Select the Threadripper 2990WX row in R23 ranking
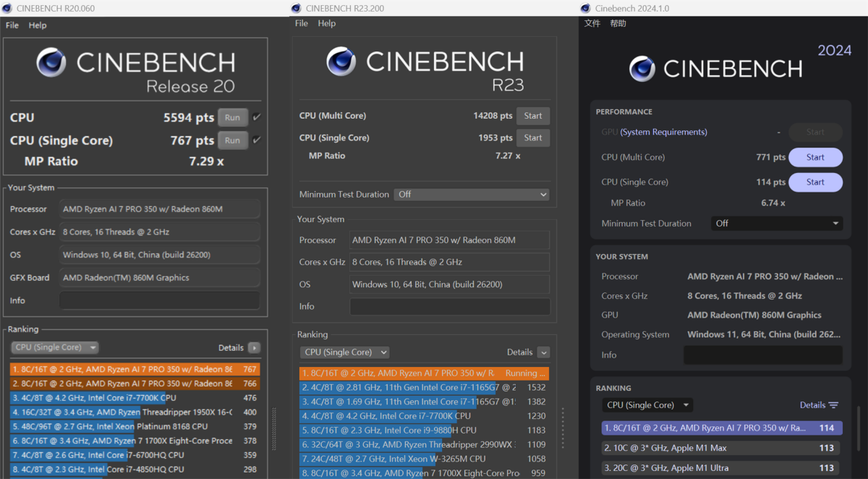 425,444
